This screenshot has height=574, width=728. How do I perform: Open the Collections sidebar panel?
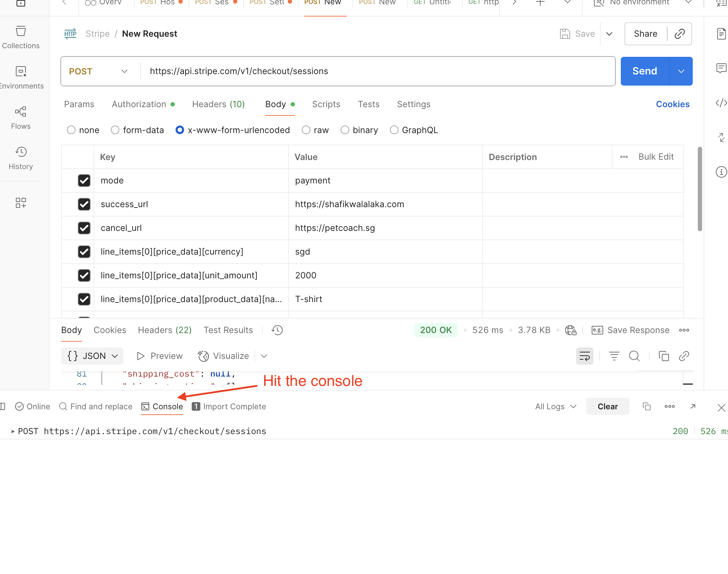point(21,37)
